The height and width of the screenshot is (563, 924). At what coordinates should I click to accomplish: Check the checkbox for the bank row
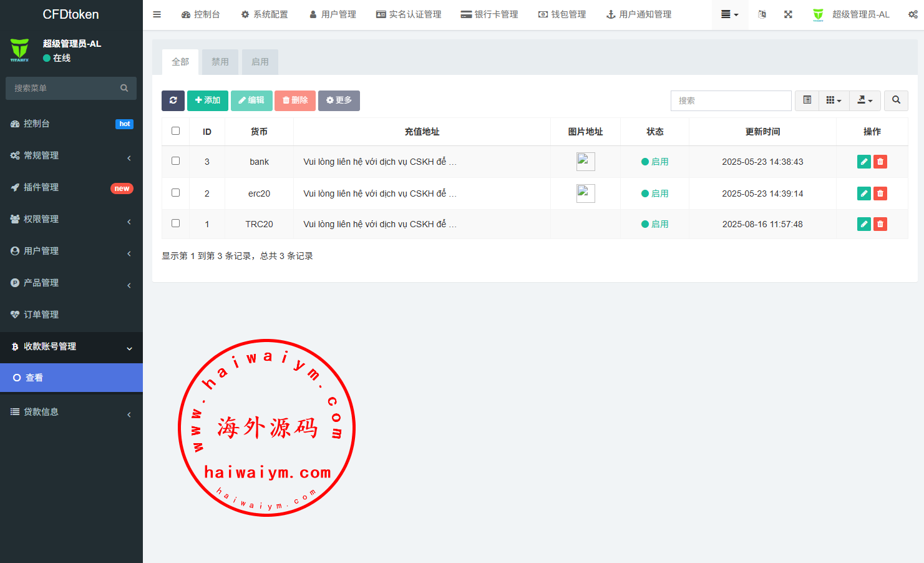pyautogui.click(x=175, y=161)
